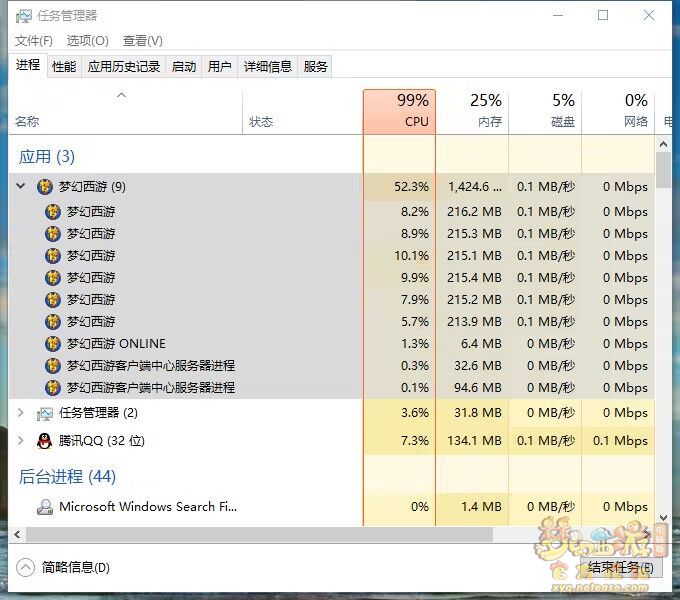680x600 pixels.
Task: Click the 0.1 Mbps network value
Action: pos(620,441)
